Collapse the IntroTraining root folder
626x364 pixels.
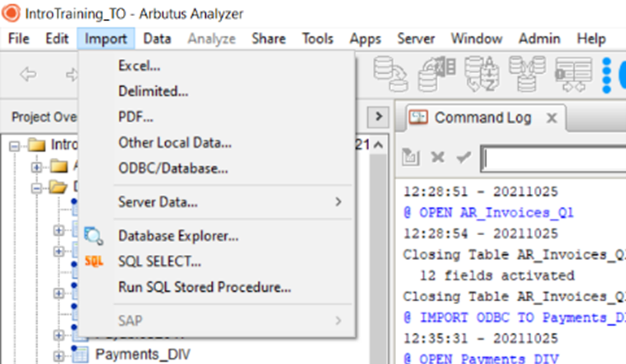[14, 146]
